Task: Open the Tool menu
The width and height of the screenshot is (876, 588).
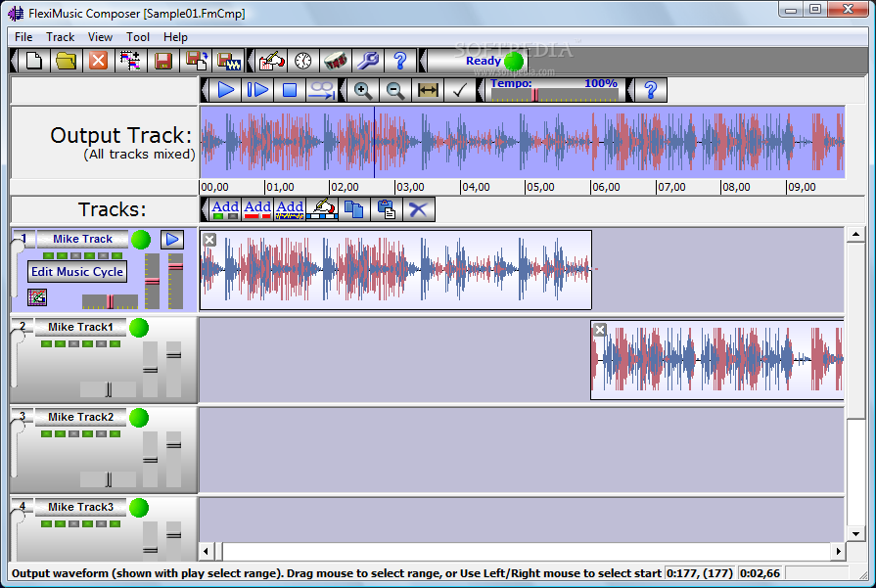Action: 138,37
